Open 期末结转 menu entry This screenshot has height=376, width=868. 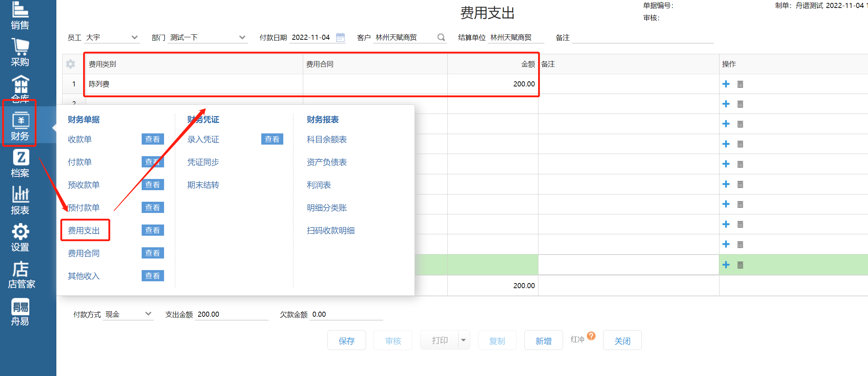pos(203,185)
